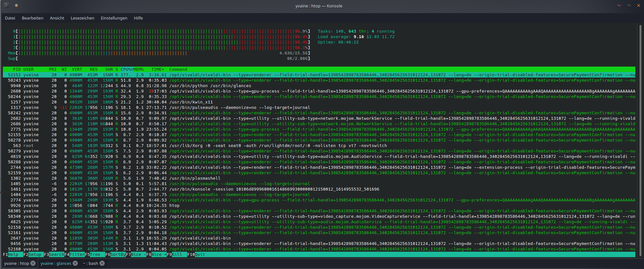Screen dimensions: 644x269
Task: Click the Mem usage meter bar
Action: point(159,53)
